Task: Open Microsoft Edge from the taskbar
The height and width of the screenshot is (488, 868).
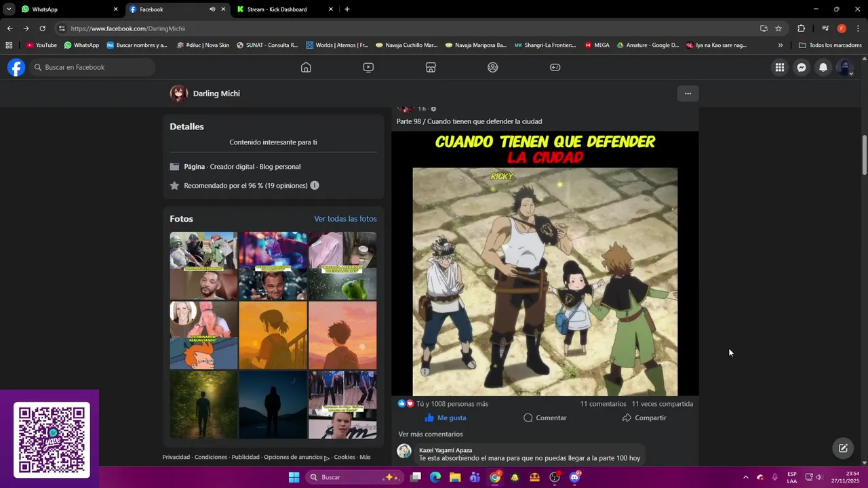Action: tap(435, 477)
